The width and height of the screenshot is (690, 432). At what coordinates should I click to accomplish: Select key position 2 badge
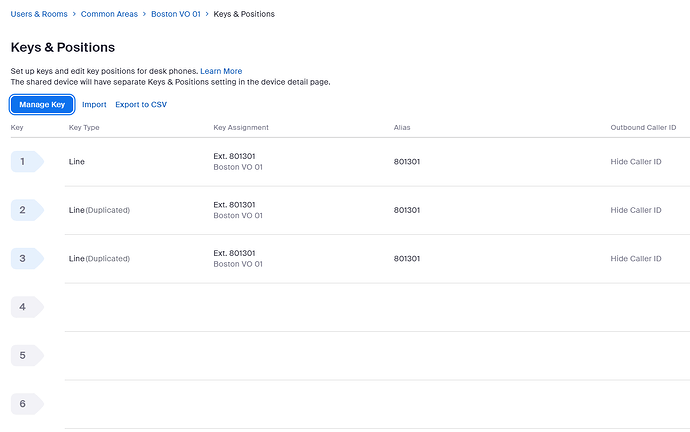pos(26,210)
